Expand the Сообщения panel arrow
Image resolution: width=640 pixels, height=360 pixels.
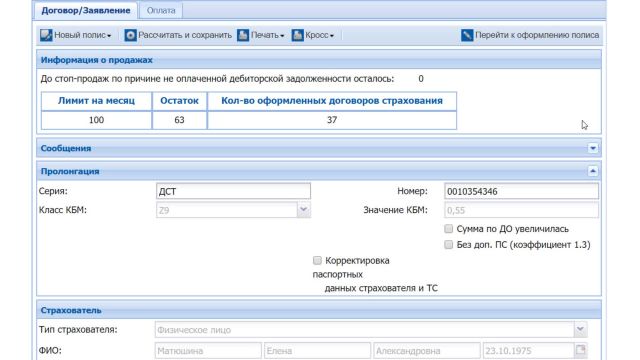pos(593,148)
